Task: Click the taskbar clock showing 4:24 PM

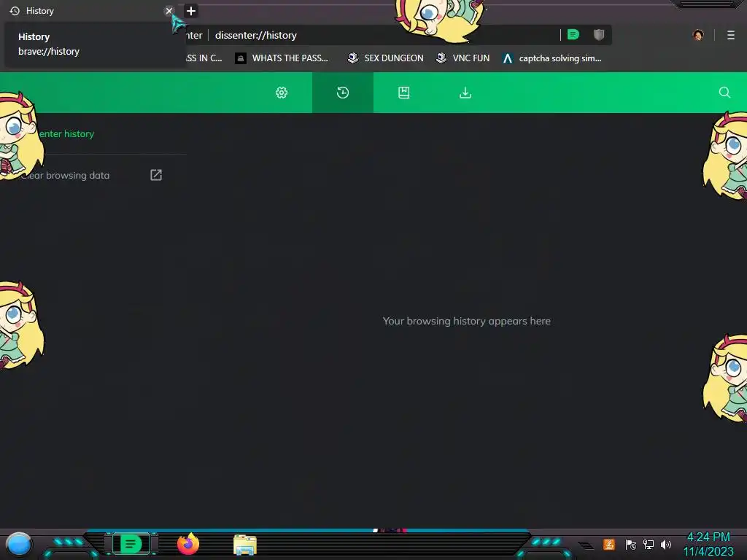Action: click(x=708, y=544)
